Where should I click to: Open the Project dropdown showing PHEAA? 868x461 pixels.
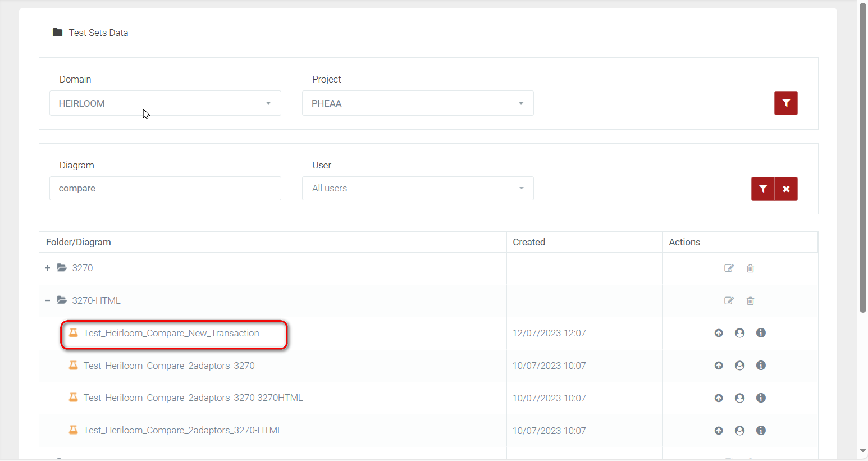[418, 103]
